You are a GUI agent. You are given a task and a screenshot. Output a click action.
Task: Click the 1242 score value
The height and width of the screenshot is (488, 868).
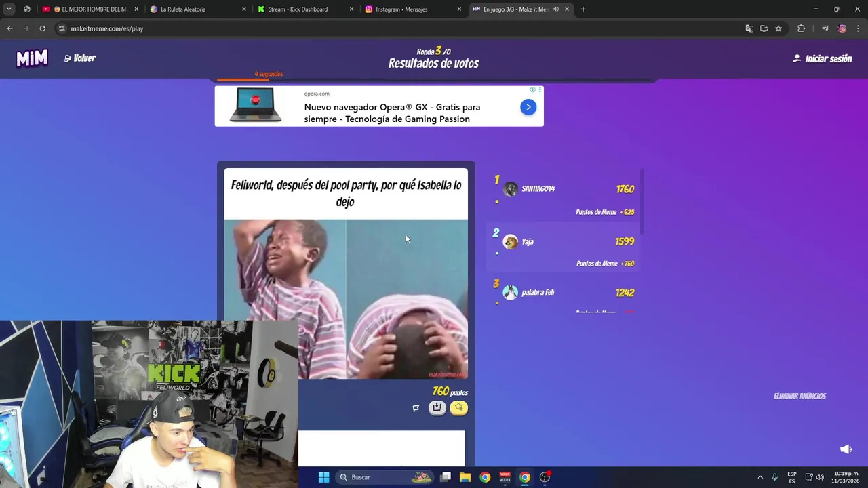point(625,293)
